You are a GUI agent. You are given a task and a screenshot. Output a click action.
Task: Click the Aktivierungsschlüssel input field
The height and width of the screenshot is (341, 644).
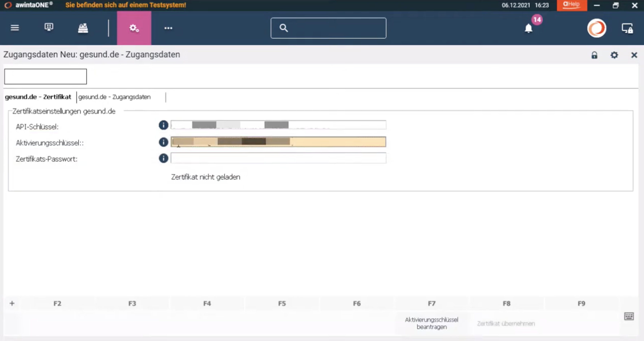point(278,142)
